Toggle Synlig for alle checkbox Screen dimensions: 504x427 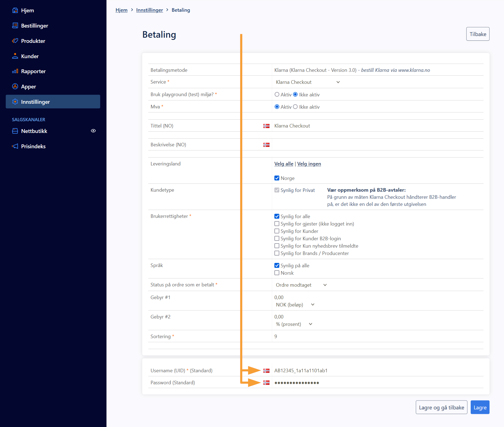tap(277, 216)
